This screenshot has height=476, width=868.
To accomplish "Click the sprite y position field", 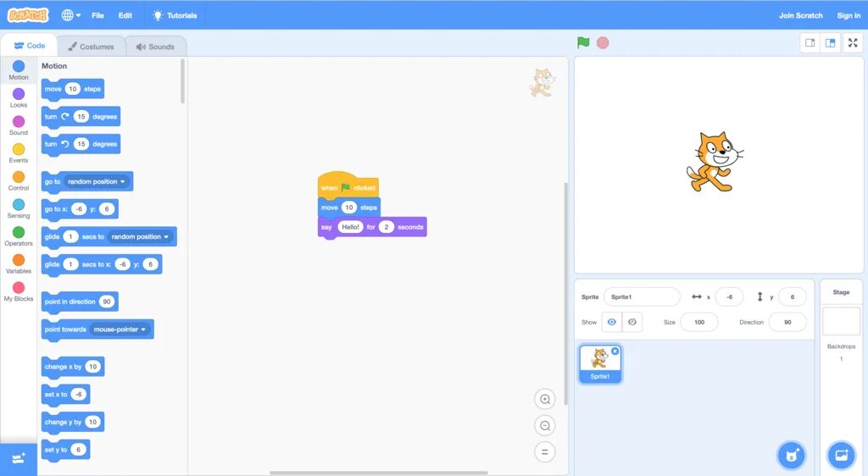I will click(x=793, y=297).
